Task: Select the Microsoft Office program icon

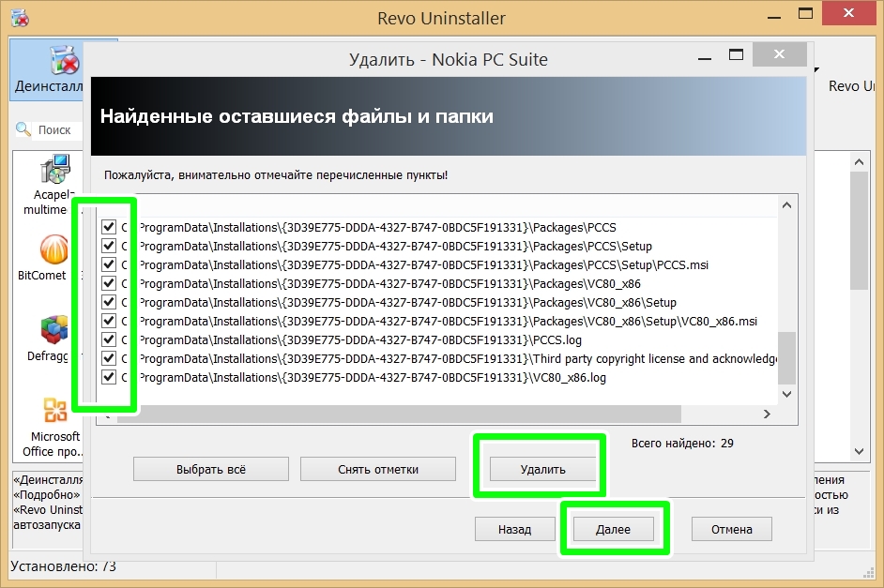Action: [54, 411]
